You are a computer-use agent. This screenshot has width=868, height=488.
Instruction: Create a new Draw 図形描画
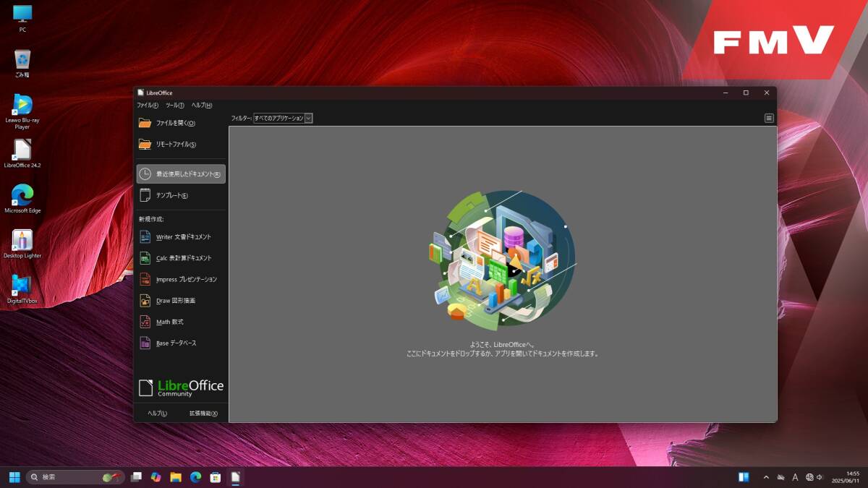tap(181, 301)
